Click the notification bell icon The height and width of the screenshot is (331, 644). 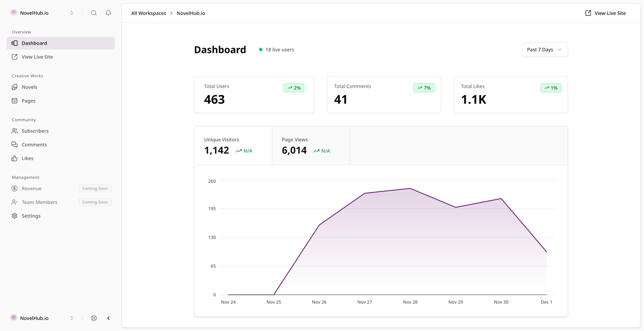point(108,13)
